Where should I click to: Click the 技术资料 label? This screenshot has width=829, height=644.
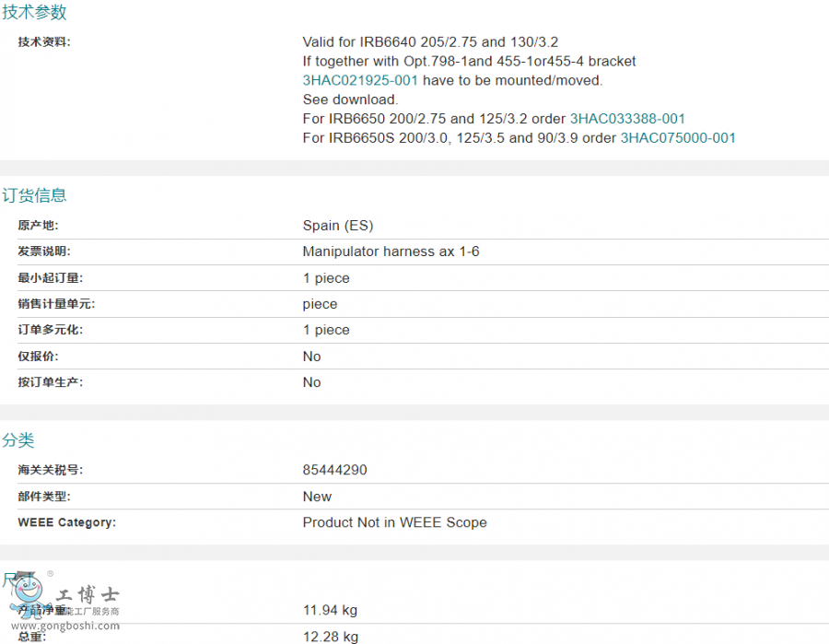[43, 41]
